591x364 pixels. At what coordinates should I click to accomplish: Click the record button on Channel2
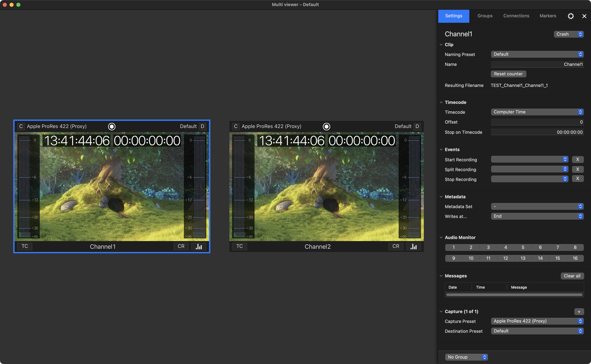(x=326, y=126)
